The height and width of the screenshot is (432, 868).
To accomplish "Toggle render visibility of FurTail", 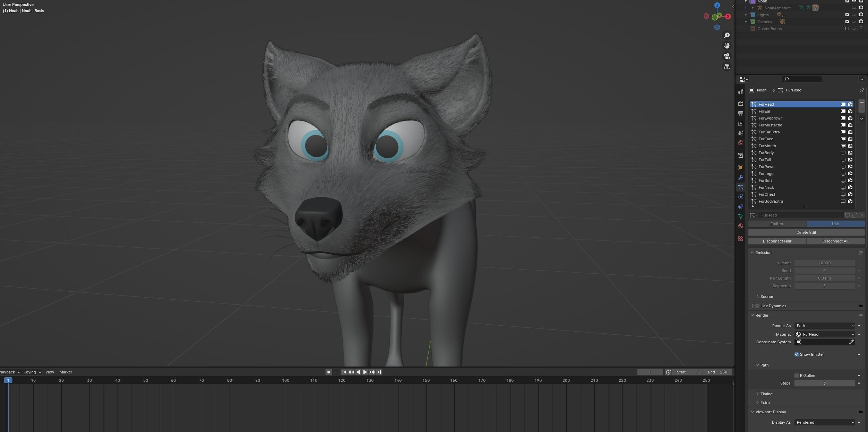I will 850,160.
